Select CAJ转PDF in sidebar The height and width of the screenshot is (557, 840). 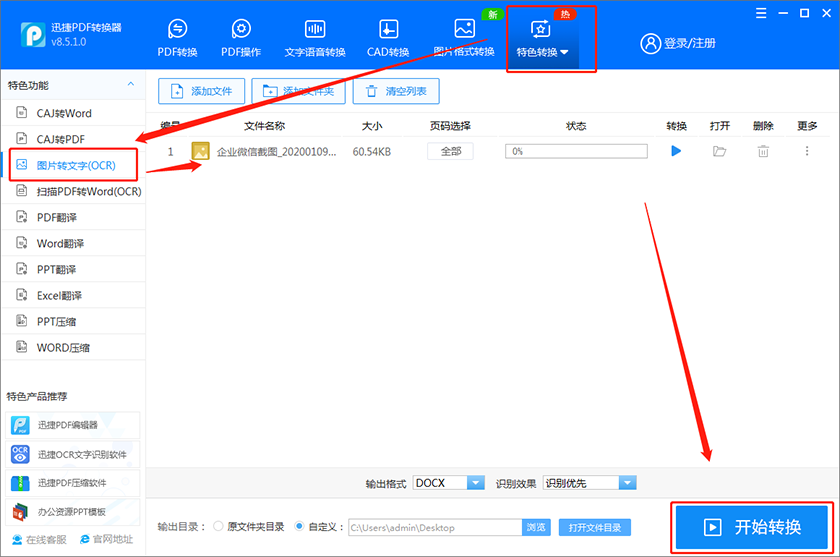pos(74,139)
